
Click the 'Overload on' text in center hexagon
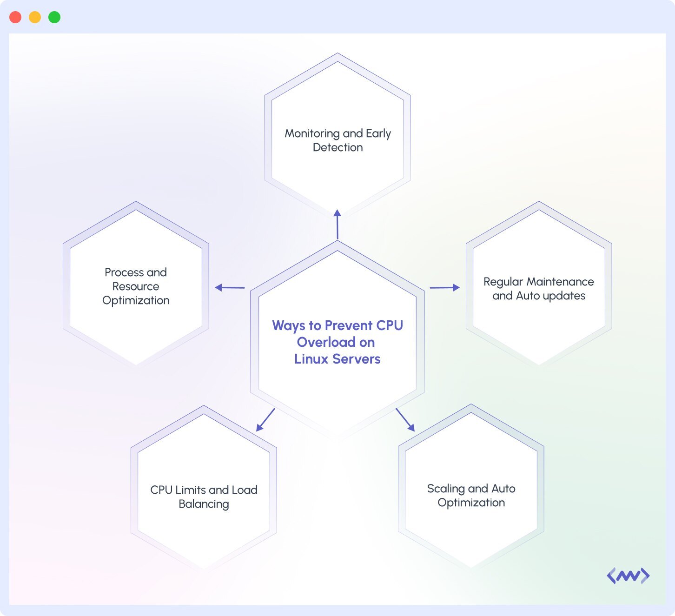click(336, 342)
